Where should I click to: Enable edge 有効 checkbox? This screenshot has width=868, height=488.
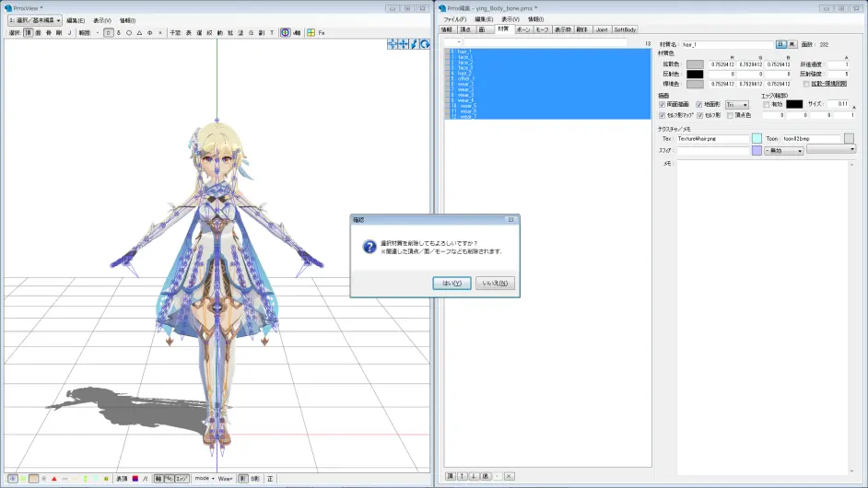click(766, 105)
